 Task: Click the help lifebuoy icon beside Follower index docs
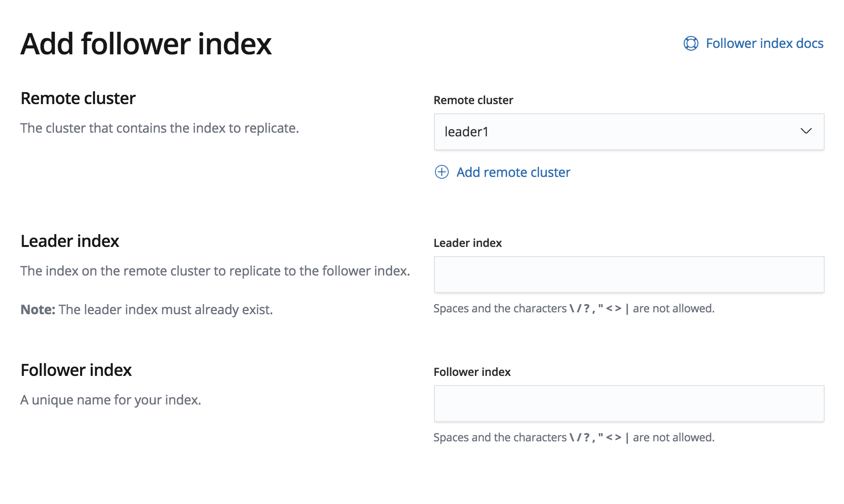coord(690,43)
